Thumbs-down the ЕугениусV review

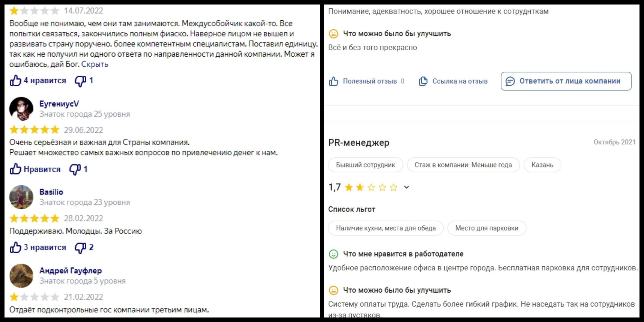(x=75, y=169)
